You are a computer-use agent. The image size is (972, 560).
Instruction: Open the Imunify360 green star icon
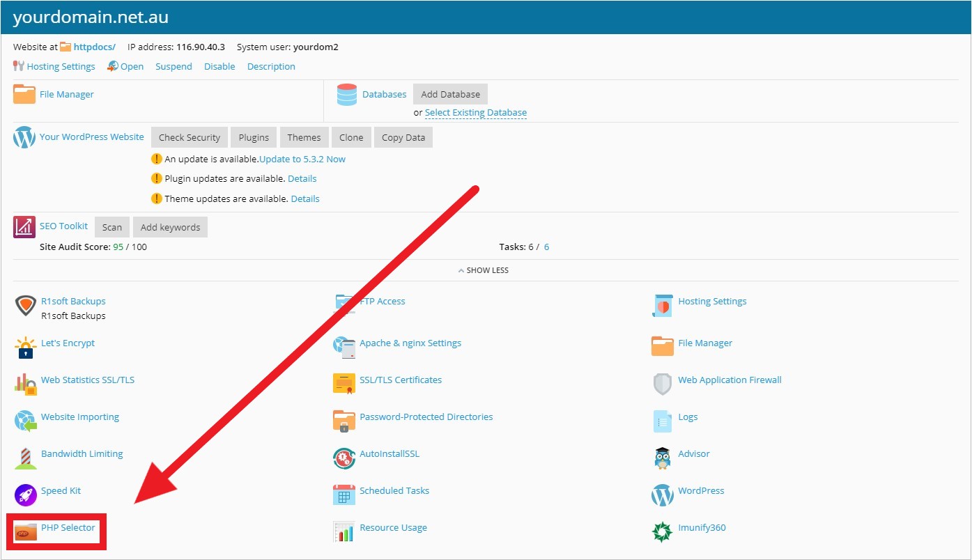663,532
